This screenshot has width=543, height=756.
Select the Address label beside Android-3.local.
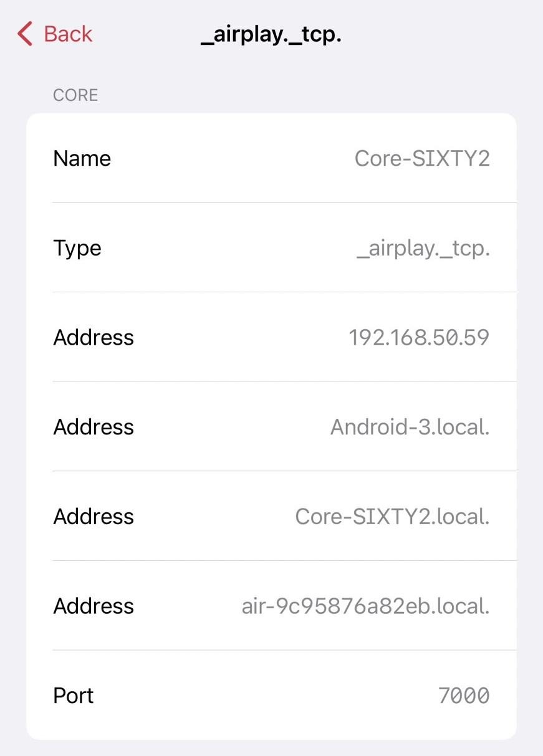(94, 427)
